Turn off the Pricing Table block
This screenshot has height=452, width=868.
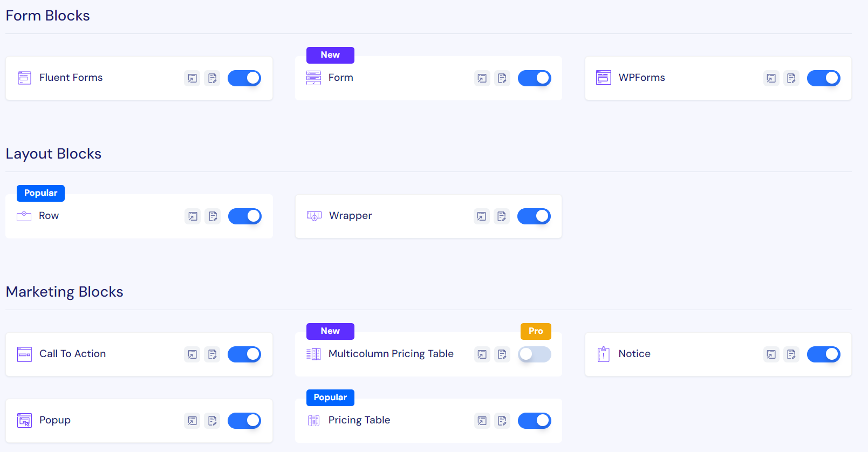pos(535,421)
